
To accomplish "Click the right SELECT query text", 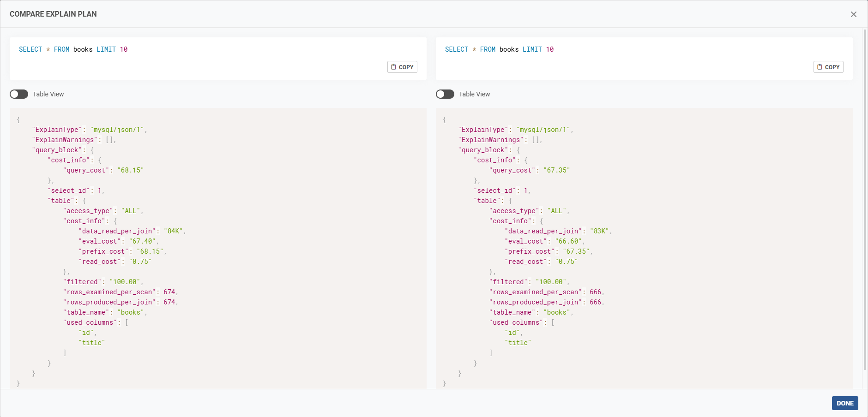I will (499, 49).
